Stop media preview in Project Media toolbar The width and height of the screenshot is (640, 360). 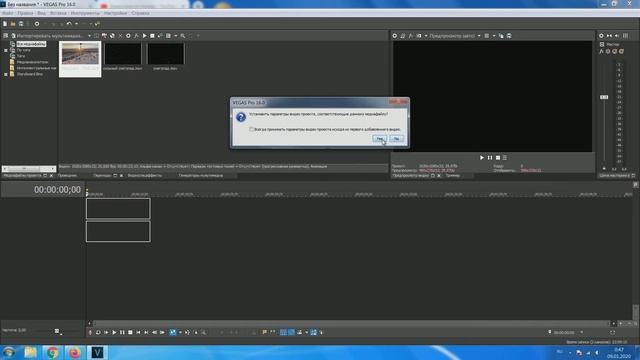[152, 36]
